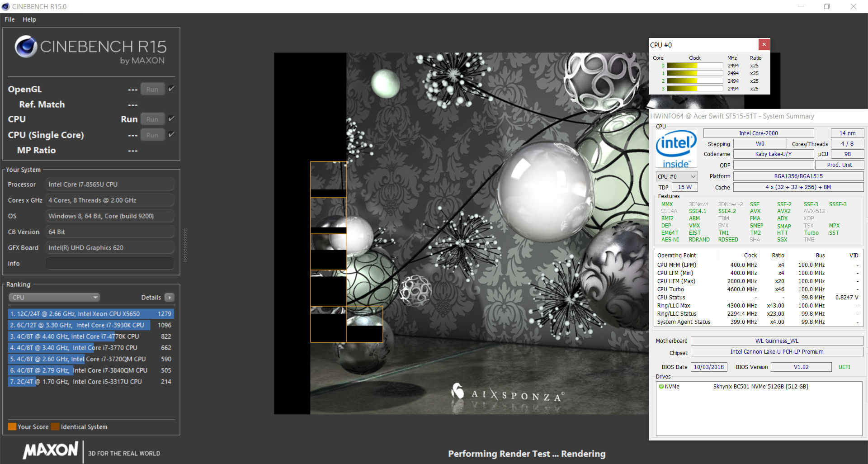Click the Identical System legend swatch
The height and width of the screenshot is (464, 868).
click(x=55, y=427)
